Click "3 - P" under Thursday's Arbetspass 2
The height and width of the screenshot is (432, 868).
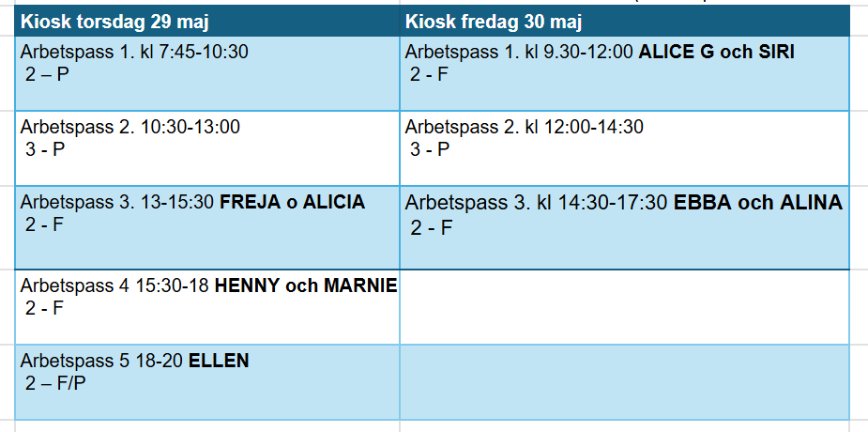[46, 148]
